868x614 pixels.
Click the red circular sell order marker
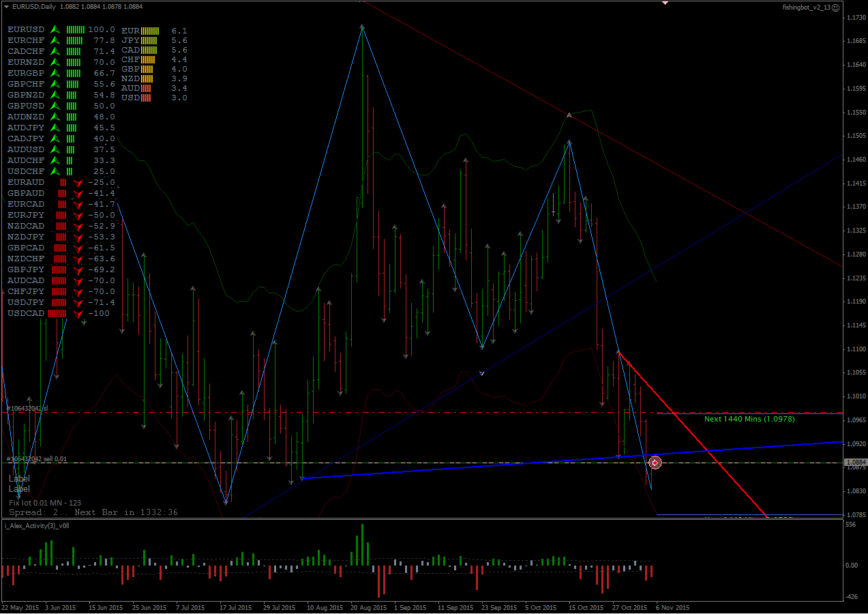point(655,463)
